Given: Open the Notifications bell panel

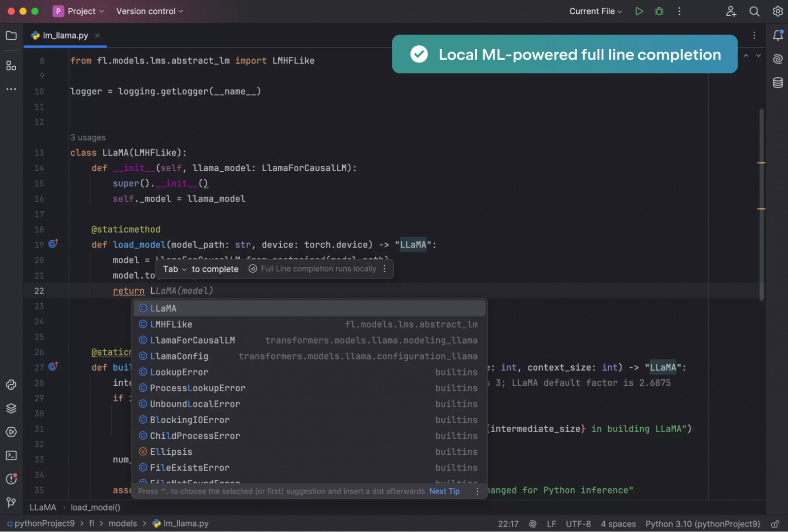Looking at the screenshot, I should pos(778,35).
